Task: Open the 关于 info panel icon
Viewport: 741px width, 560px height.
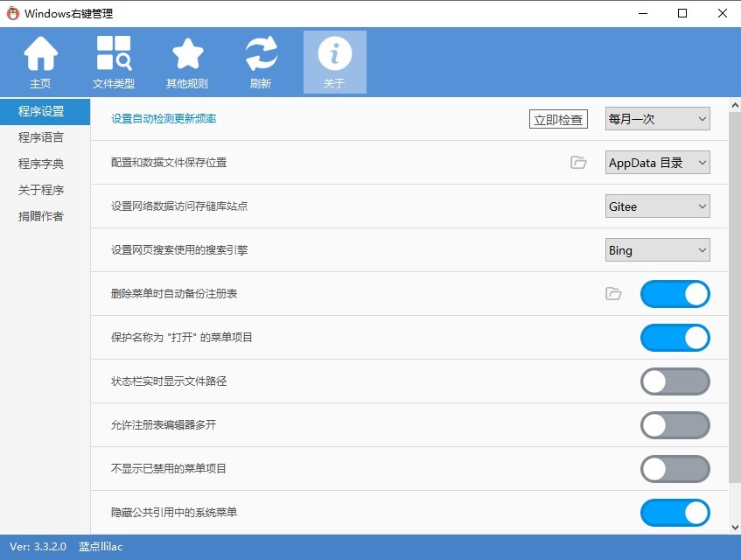Action: [x=334, y=61]
